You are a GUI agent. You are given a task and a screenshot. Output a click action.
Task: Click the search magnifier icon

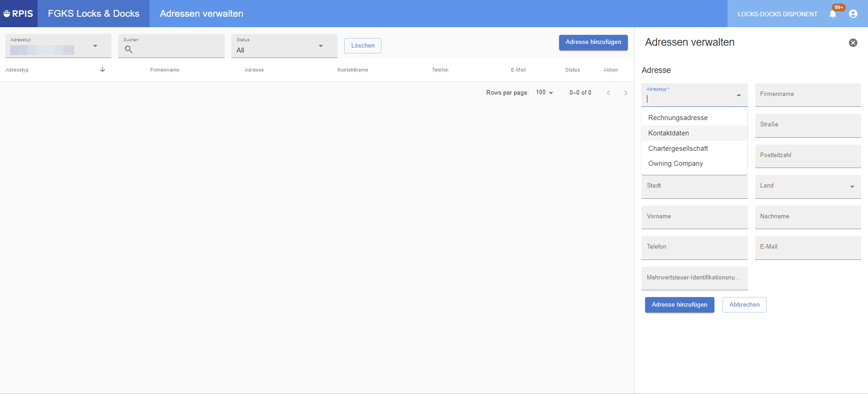(x=129, y=49)
